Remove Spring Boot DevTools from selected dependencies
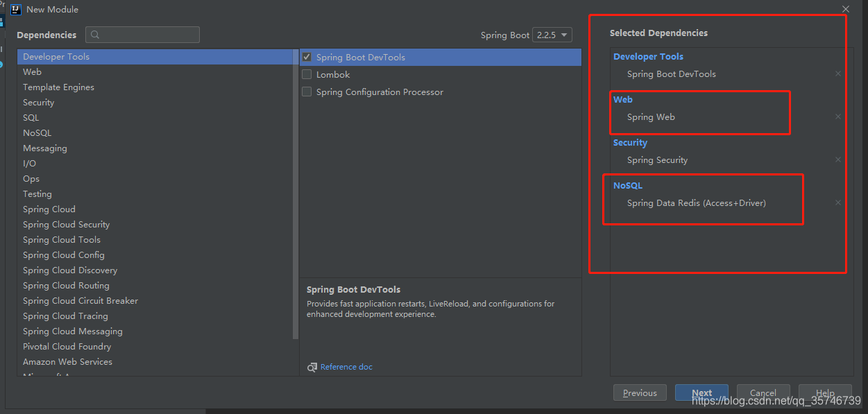This screenshot has width=868, height=414. [838, 74]
